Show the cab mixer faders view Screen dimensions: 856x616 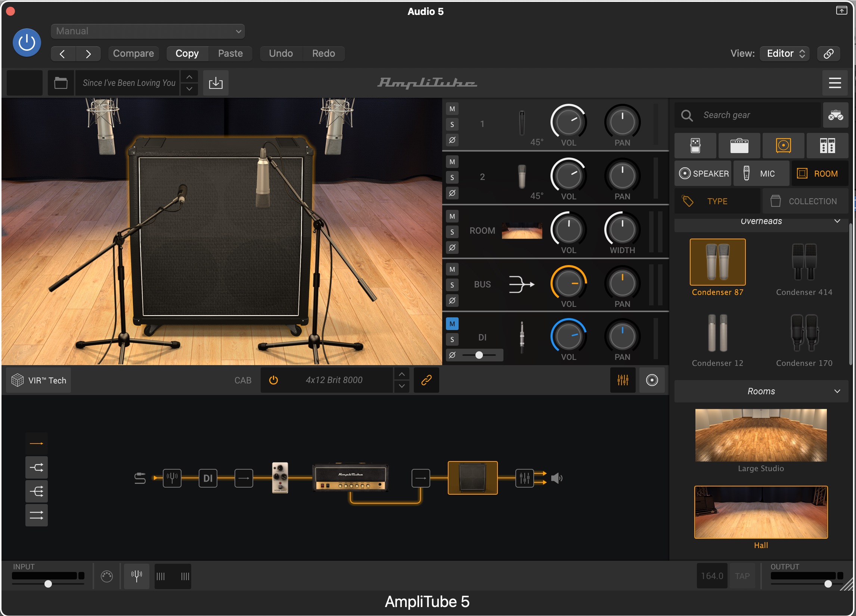tap(623, 380)
